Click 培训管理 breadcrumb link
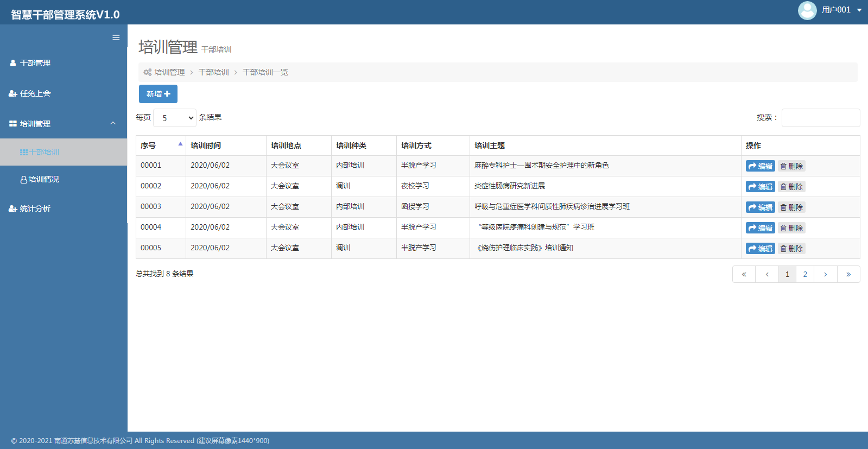 click(x=169, y=72)
